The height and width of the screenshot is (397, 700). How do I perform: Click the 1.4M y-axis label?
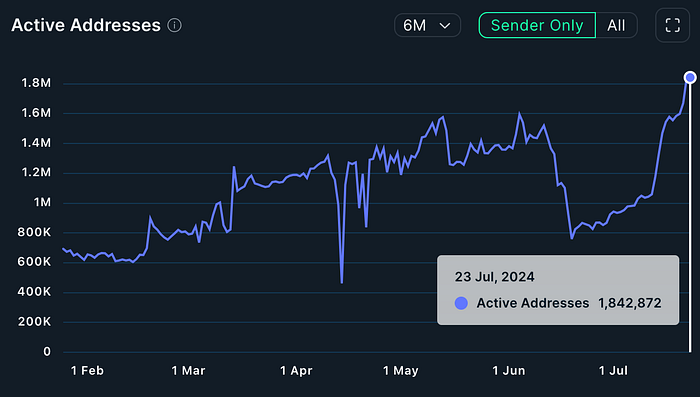point(36,143)
